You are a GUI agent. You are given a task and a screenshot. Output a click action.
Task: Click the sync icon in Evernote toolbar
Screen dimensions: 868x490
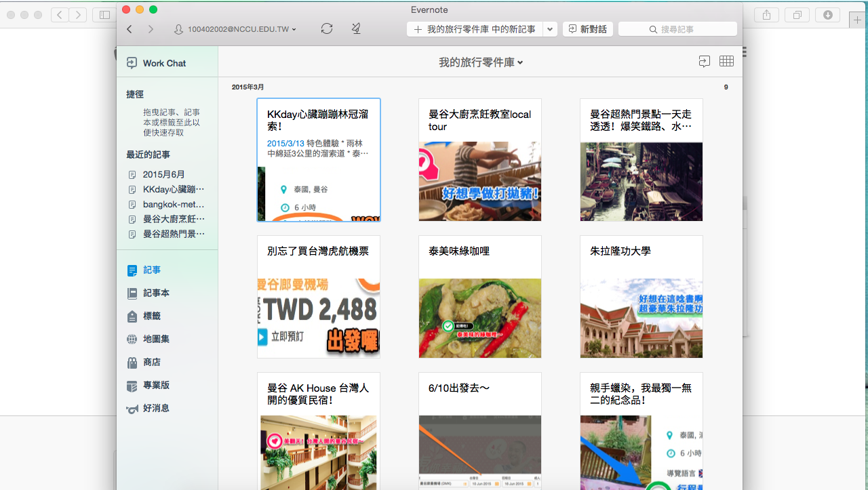pos(327,28)
